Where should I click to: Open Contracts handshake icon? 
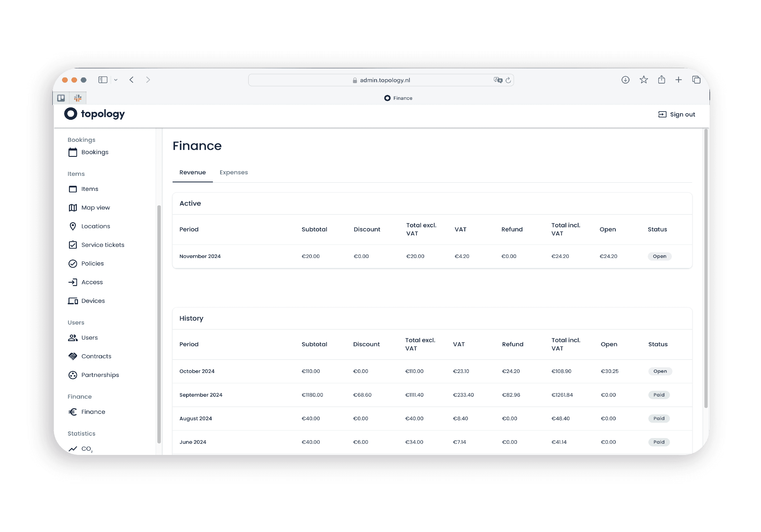73,356
